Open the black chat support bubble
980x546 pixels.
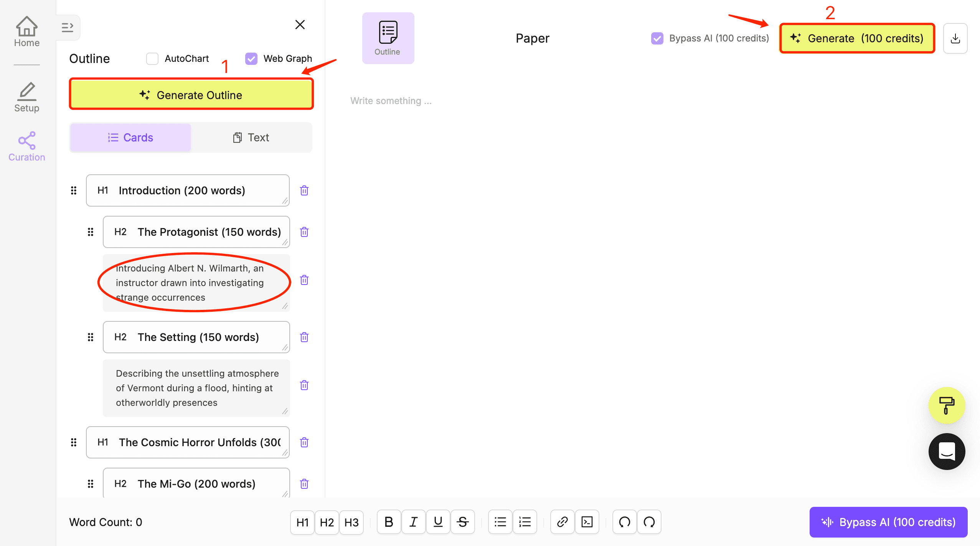[x=946, y=452]
